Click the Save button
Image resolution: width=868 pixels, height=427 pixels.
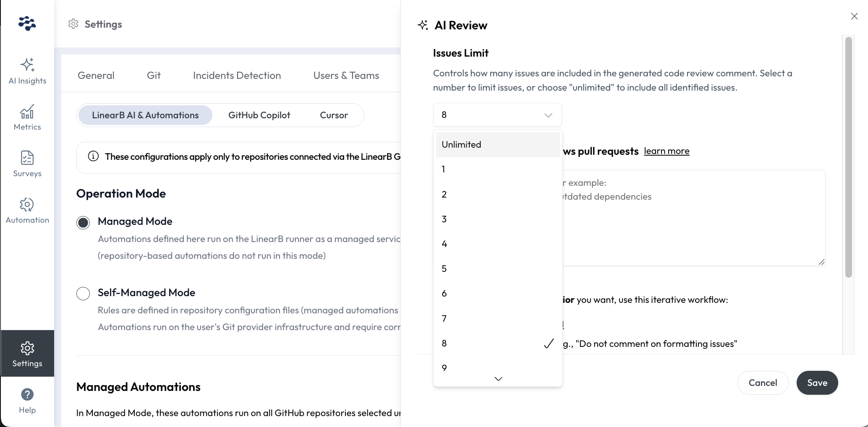[x=817, y=383]
